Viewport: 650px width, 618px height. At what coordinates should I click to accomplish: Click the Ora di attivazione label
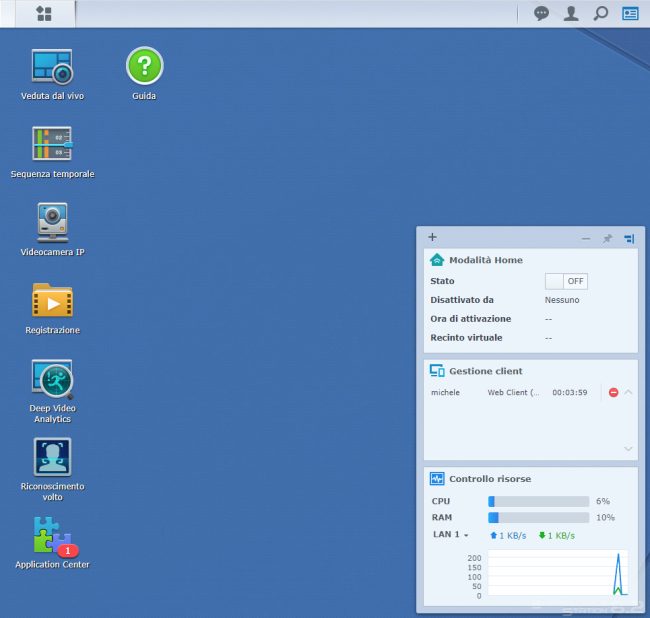click(x=471, y=319)
